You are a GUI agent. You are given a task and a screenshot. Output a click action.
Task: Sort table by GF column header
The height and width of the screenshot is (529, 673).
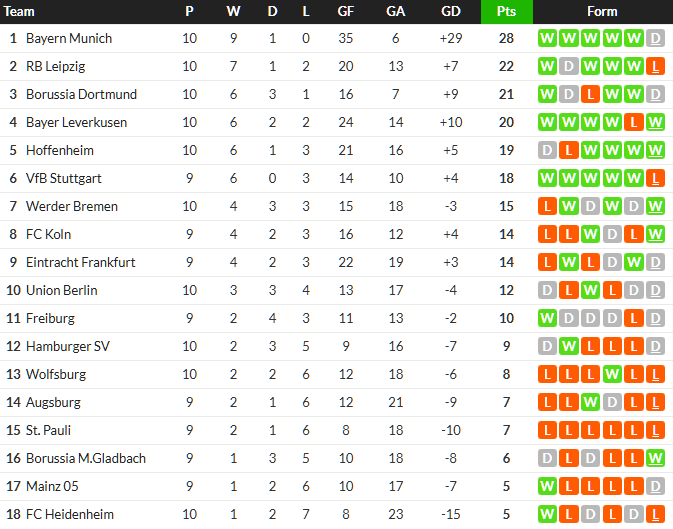pyautogui.click(x=346, y=12)
